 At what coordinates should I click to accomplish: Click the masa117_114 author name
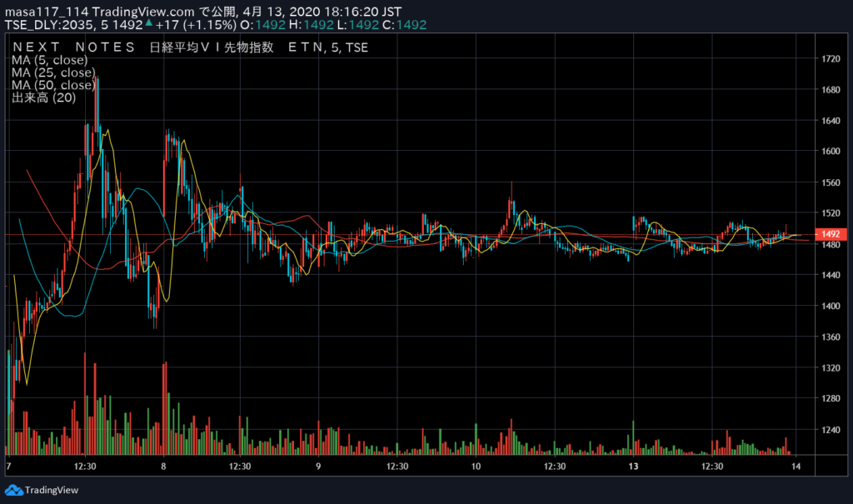point(47,12)
